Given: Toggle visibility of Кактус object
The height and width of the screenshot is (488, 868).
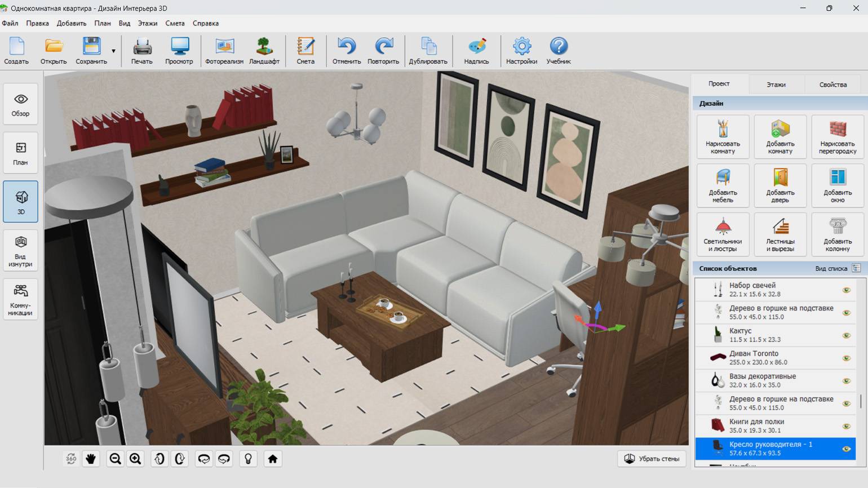Looking at the screenshot, I should (846, 336).
